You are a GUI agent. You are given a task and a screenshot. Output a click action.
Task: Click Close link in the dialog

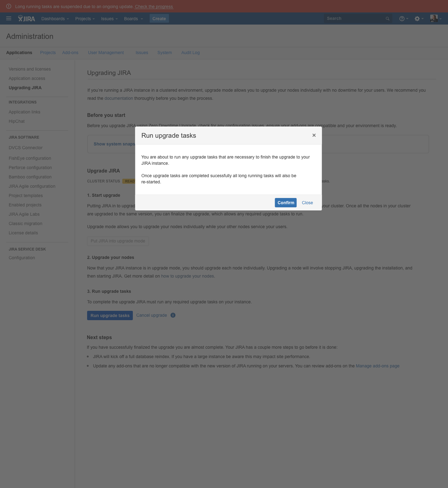(307, 203)
